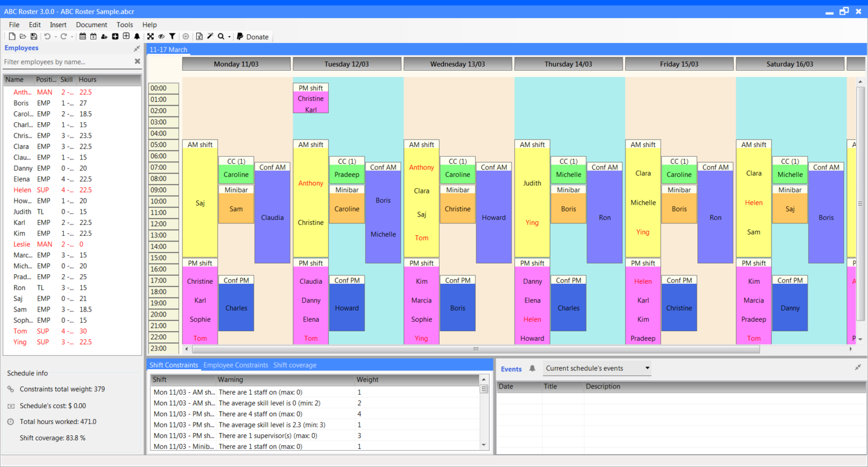Open the new event calendar icon

point(93,36)
